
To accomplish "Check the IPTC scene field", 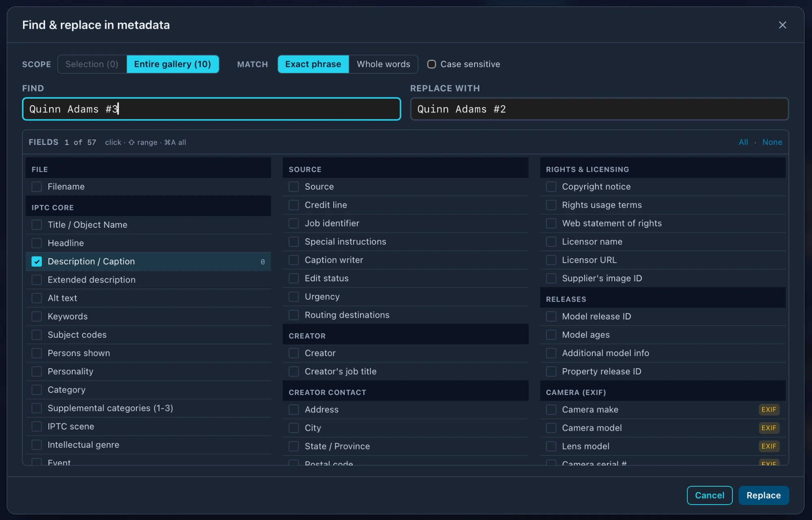I will pos(37,426).
